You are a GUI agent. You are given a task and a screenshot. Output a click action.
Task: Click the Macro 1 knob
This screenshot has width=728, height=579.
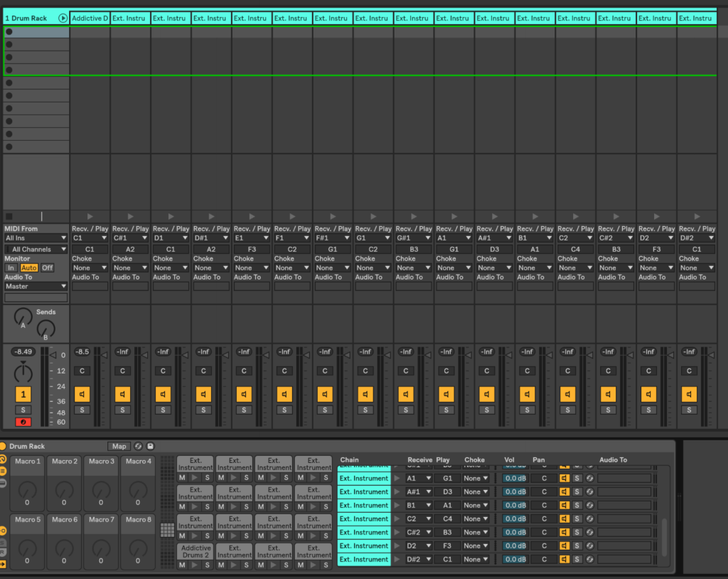(27, 489)
